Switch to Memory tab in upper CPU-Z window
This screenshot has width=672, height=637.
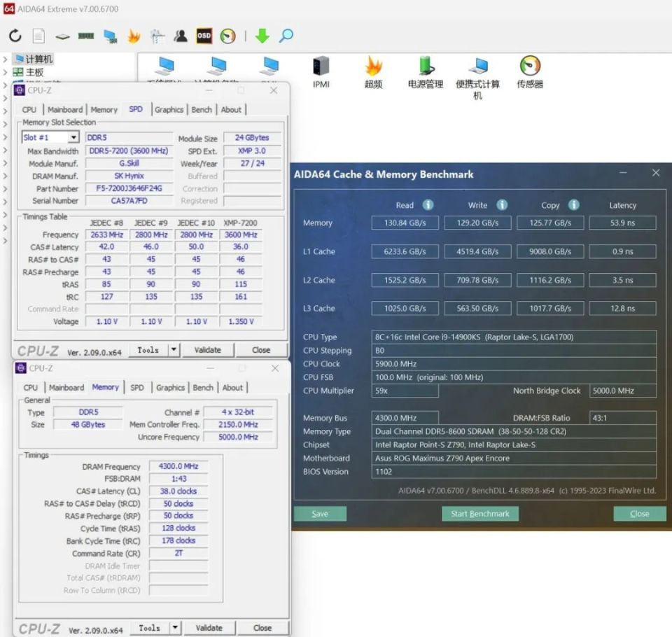(104, 110)
